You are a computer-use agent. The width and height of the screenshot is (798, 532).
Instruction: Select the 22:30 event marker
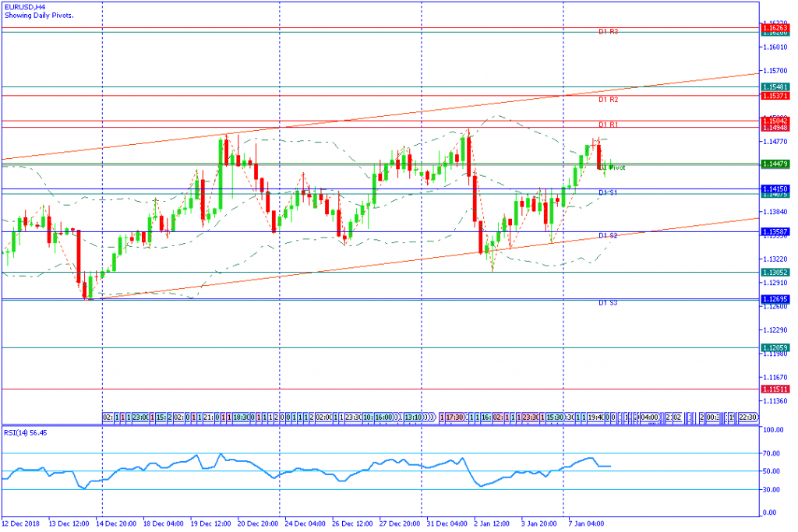[x=747, y=417]
